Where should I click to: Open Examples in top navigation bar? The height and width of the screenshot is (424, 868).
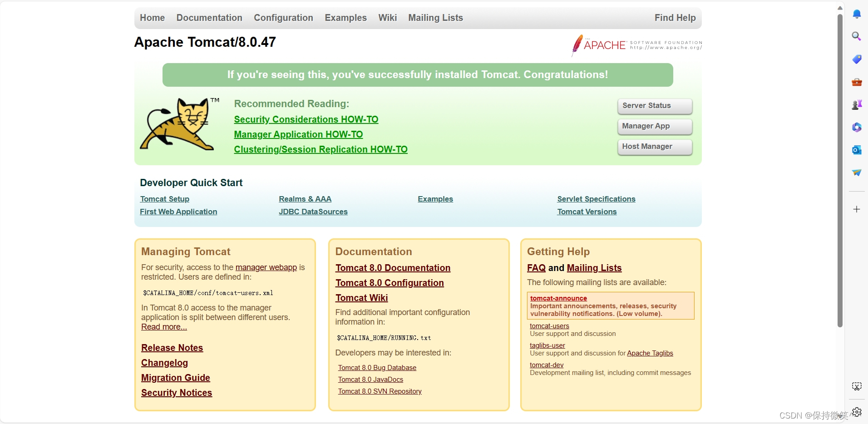(x=345, y=18)
